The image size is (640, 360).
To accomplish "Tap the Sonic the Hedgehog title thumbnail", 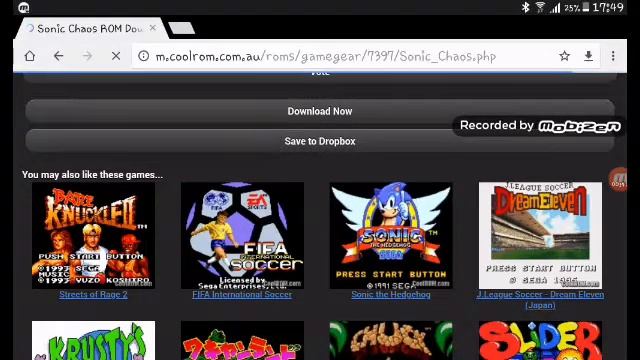I will [x=391, y=236].
